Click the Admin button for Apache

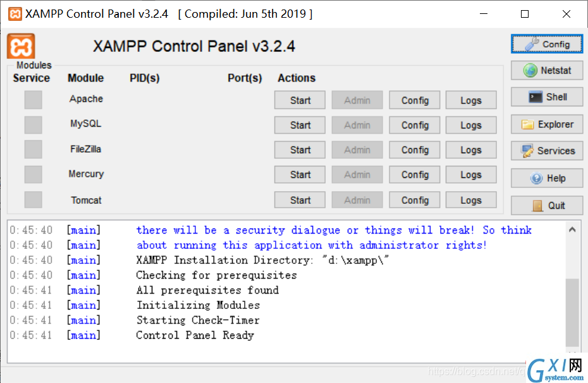357,100
